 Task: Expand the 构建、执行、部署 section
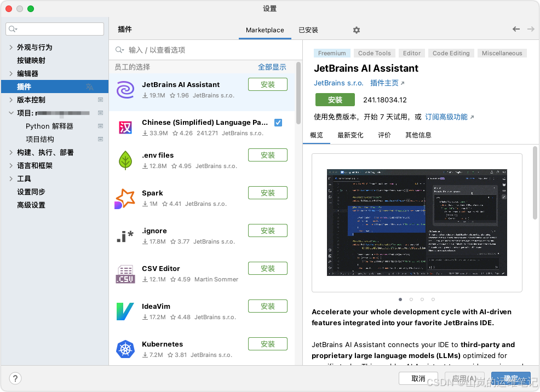pos(11,152)
